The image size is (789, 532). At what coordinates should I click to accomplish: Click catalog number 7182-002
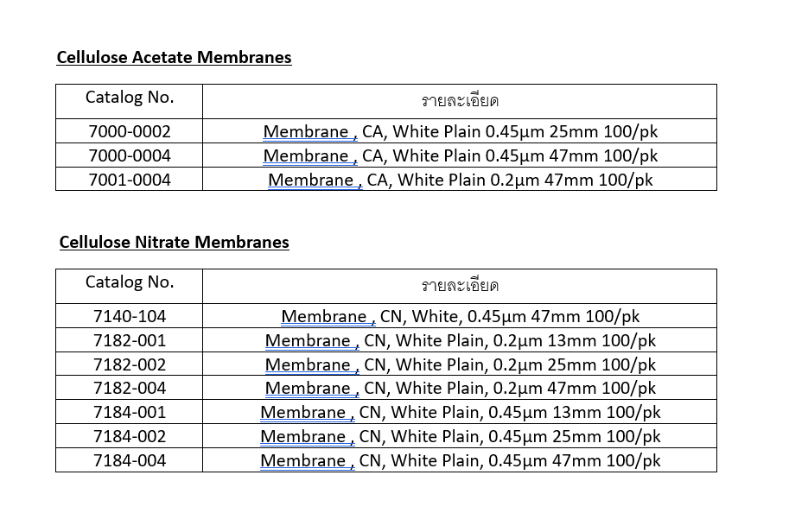pyautogui.click(x=130, y=364)
